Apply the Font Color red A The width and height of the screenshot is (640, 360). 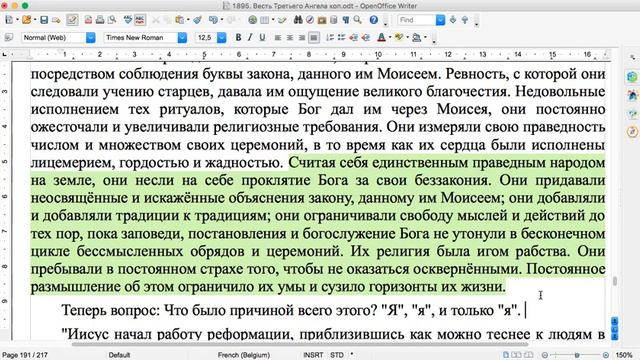pyautogui.click(x=381, y=38)
